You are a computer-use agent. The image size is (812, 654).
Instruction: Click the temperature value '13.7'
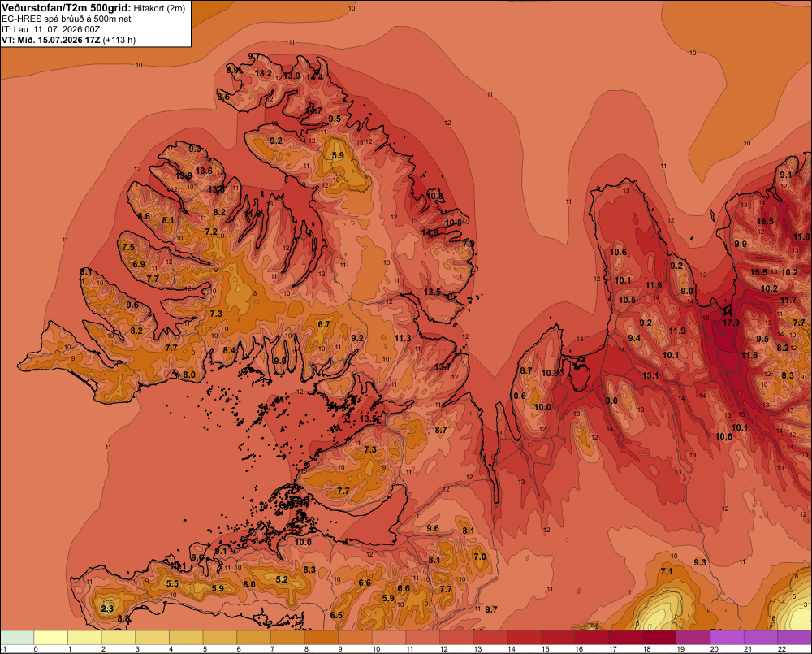click(443, 367)
